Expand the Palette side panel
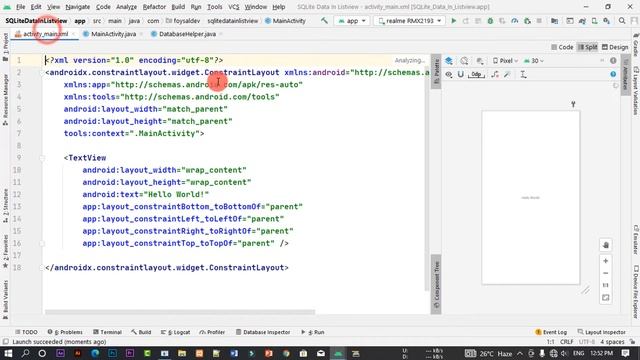Screen dimensions: 640x360 (x=436, y=71)
